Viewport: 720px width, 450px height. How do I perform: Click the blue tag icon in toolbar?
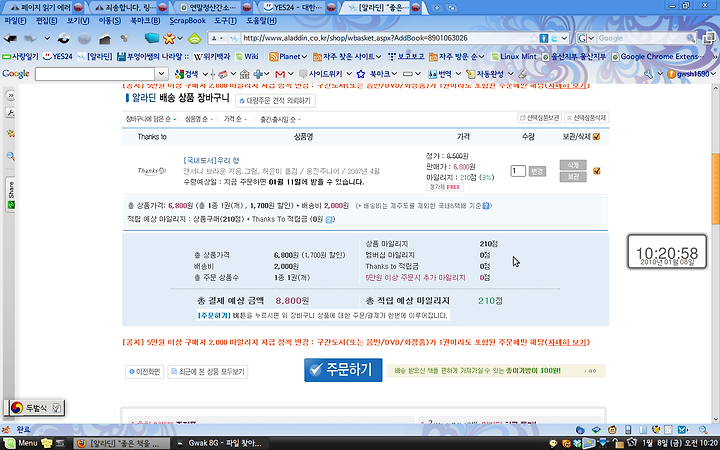[x=152, y=38]
